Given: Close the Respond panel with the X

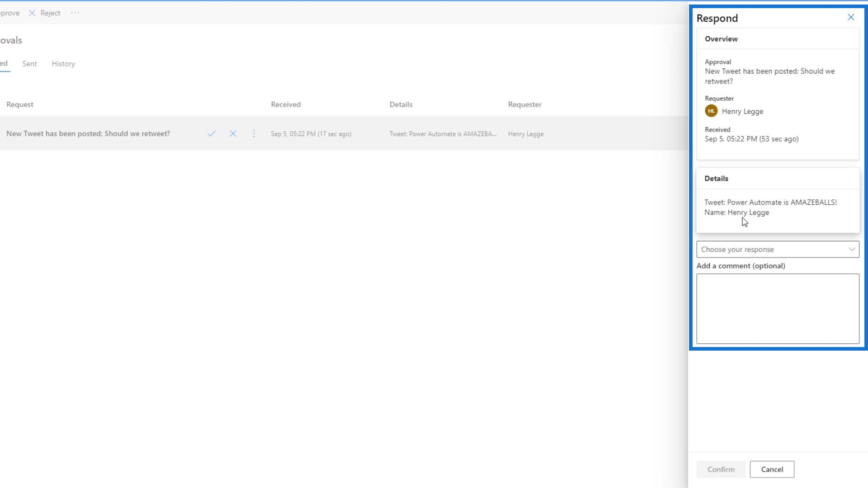Looking at the screenshot, I should [x=851, y=17].
